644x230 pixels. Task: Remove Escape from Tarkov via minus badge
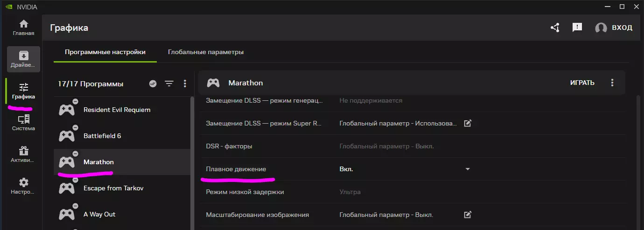coord(75,180)
